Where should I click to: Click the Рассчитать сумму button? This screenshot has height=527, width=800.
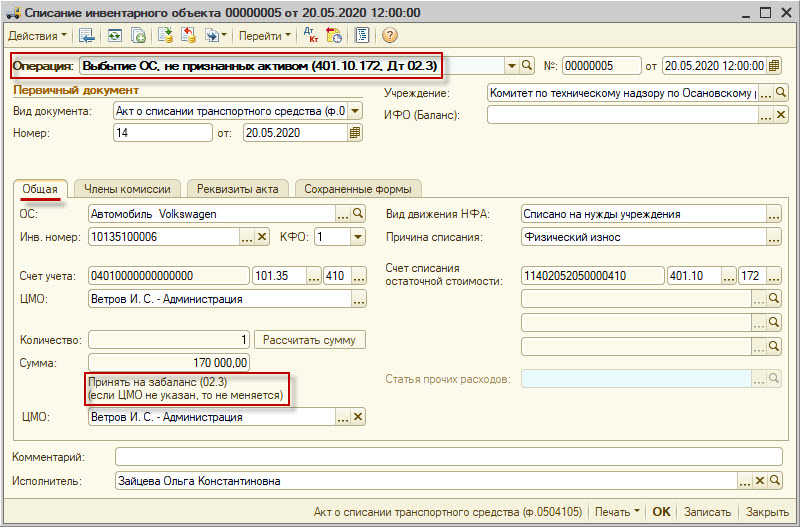(x=309, y=340)
